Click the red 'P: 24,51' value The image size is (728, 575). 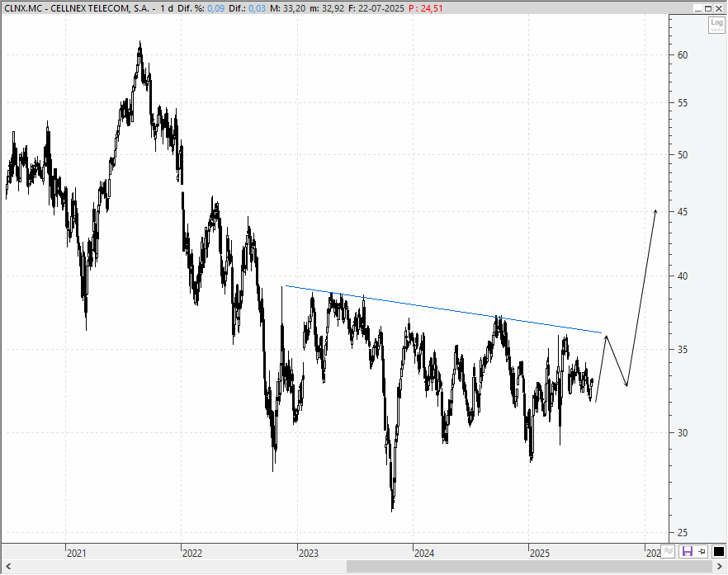pos(426,8)
